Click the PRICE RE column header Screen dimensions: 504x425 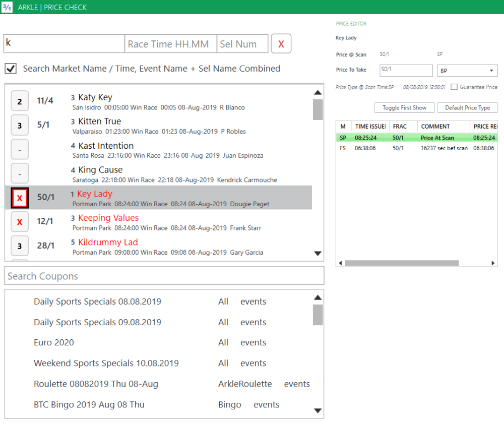484,127
